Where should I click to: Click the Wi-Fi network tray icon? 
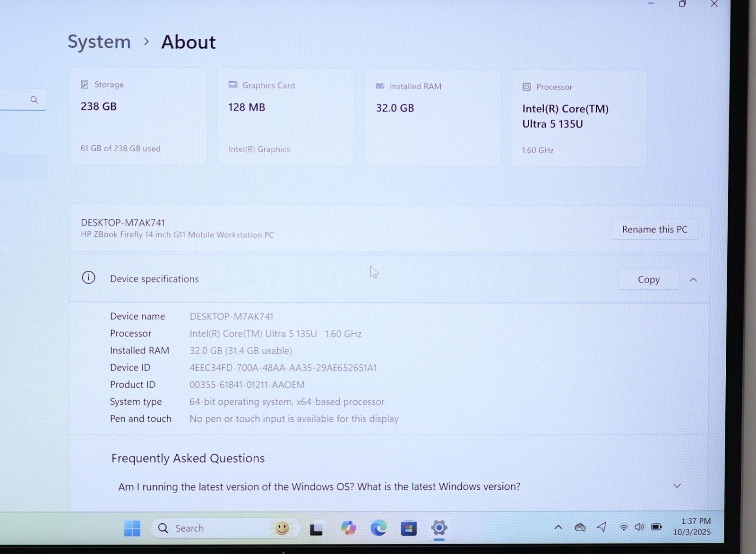click(624, 528)
